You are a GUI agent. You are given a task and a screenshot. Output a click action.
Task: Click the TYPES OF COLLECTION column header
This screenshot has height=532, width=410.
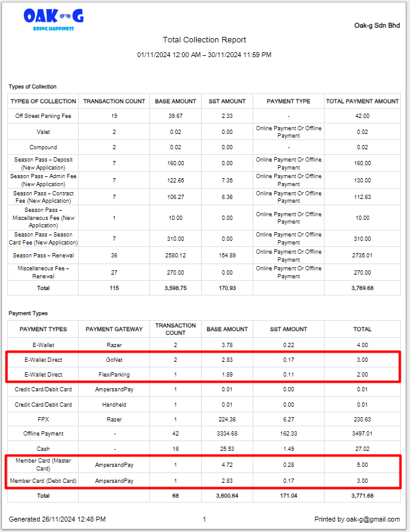(44, 101)
